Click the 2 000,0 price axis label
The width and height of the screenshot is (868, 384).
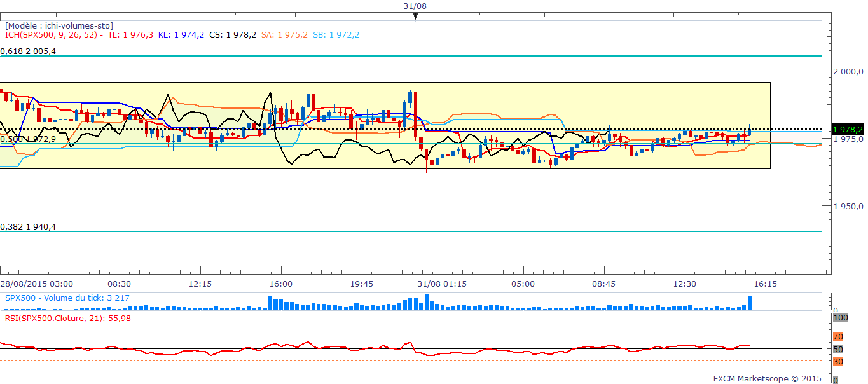click(848, 71)
